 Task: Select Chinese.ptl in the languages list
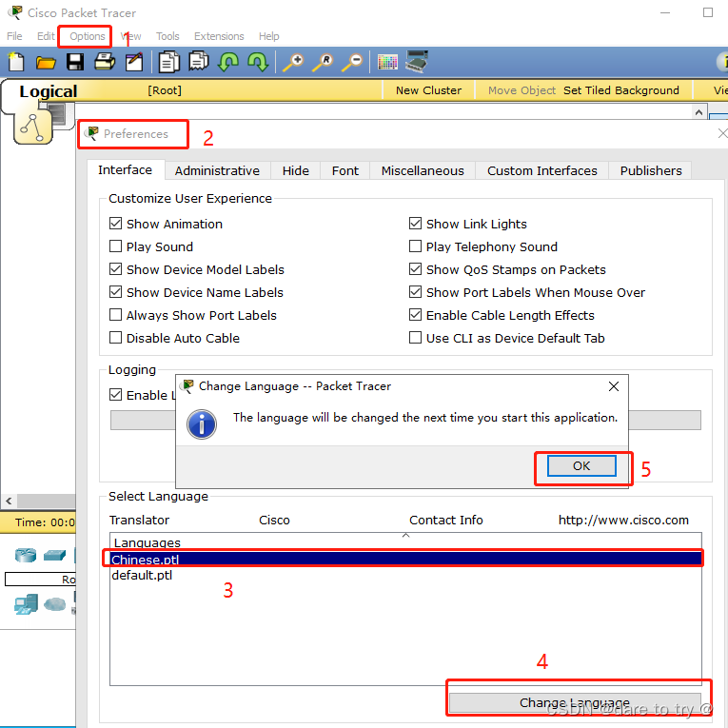(x=405, y=559)
